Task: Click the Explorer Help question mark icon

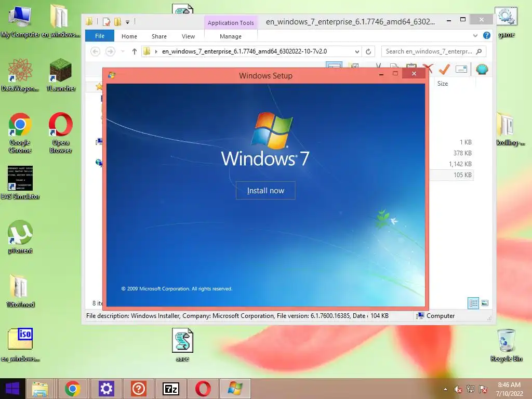Action: tap(486, 35)
